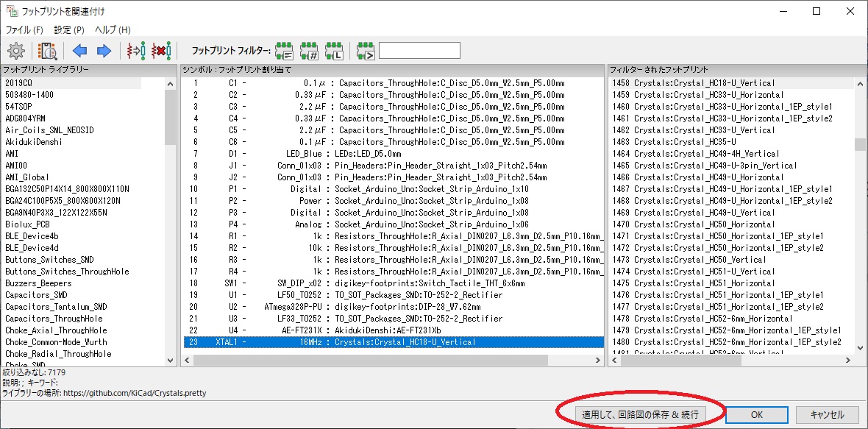The height and width of the screenshot is (429, 868).
Task: Delete all footprint associations
Action: 161,51
